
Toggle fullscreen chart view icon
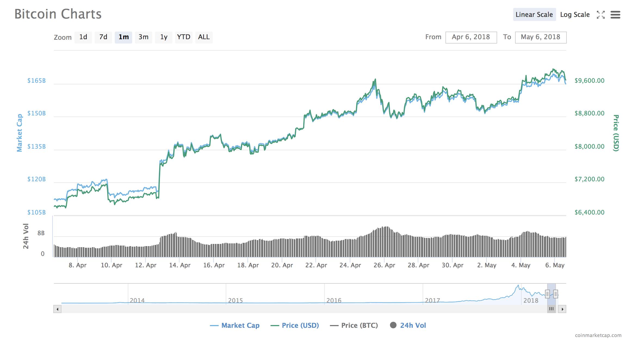click(600, 15)
